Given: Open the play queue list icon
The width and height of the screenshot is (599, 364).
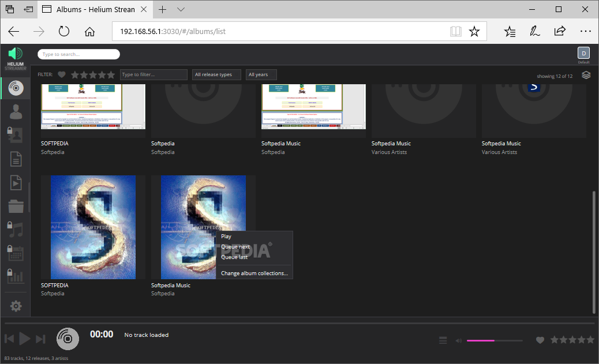Looking at the screenshot, I should pos(443,340).
